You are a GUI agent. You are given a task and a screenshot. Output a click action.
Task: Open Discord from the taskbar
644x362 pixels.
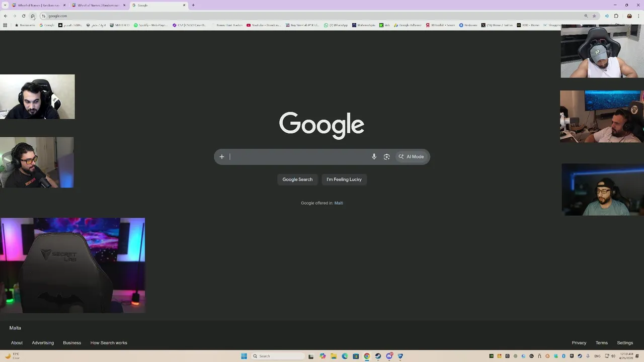click(x=389, y=356)
